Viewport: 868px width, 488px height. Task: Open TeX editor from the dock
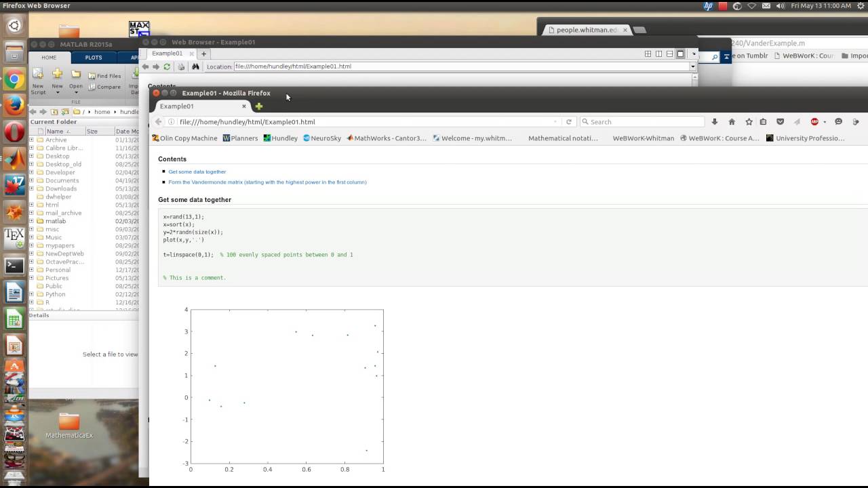click(x=14, y=238)
